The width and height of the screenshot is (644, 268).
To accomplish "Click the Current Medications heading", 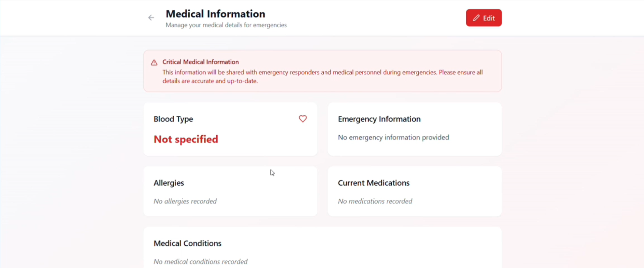I will coord(373,183).
